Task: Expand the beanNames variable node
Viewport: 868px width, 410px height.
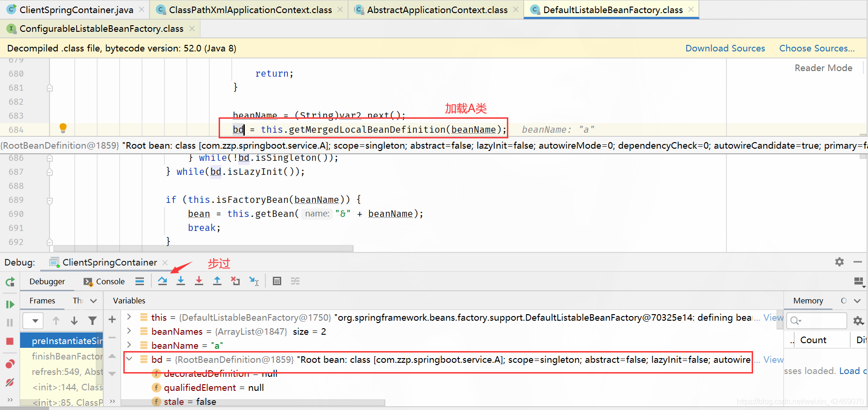Action: click(129, 331)
